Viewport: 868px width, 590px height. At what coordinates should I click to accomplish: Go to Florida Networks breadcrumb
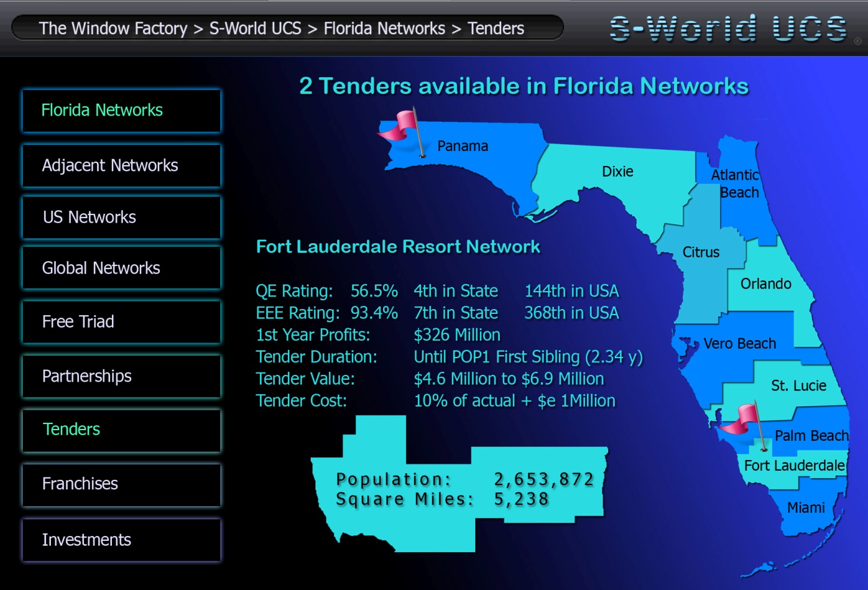click(x=384, y=28)
